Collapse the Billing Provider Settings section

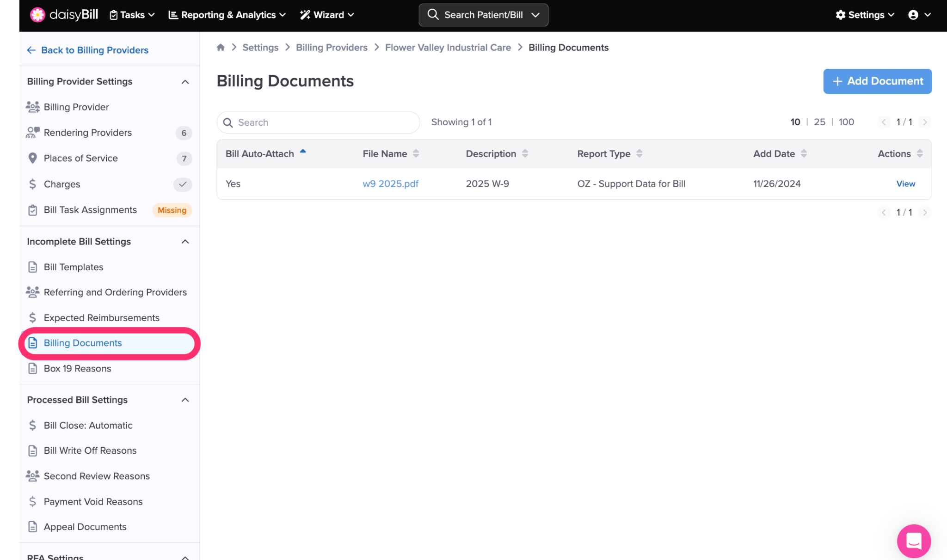click(x=185, y=82)
